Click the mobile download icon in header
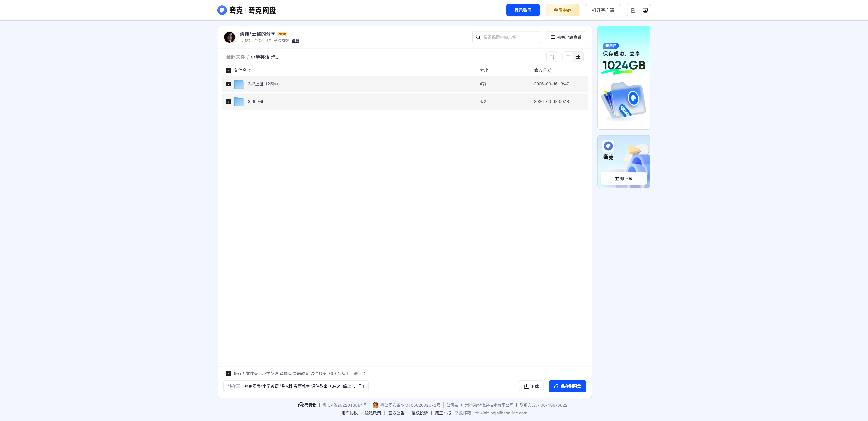Viewport: 868px width, 421px height. (633, 10)
